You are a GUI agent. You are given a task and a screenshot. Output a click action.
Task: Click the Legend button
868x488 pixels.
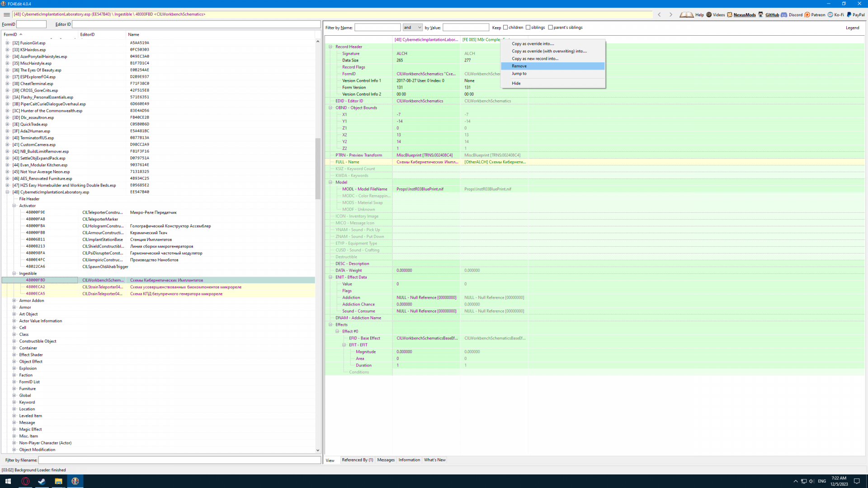click(x=852, y=28)
